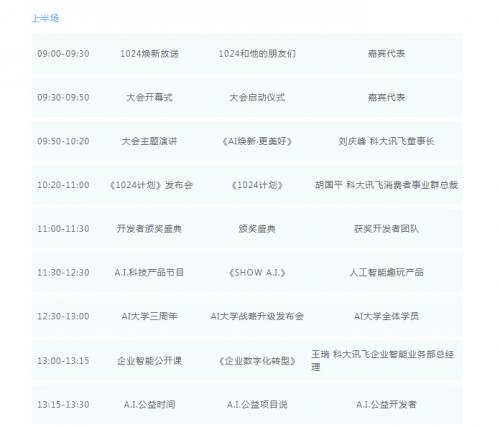Click 《1024计划》 in the topic column
Viewport: 500px width, 427px height.
[257, 185]
